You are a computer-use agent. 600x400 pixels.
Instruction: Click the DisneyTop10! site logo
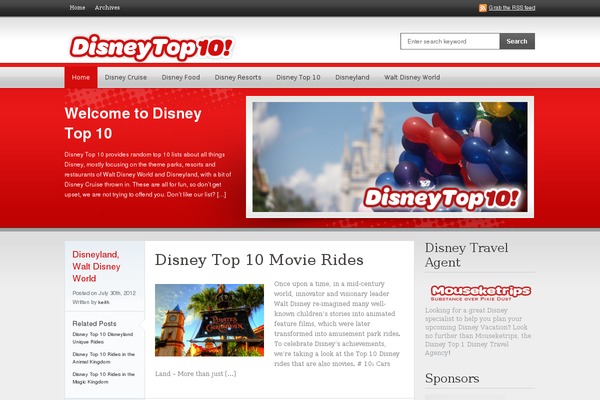(x=151, y=48)
